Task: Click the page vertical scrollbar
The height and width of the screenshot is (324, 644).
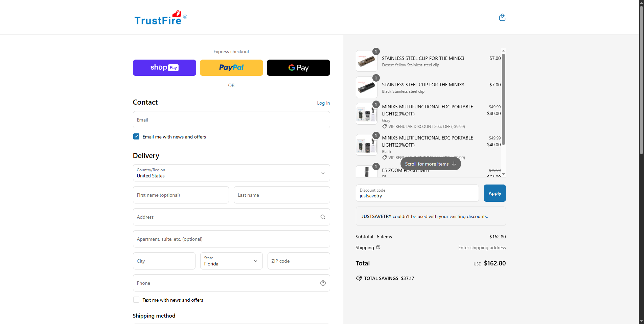Action: point(641,80)
